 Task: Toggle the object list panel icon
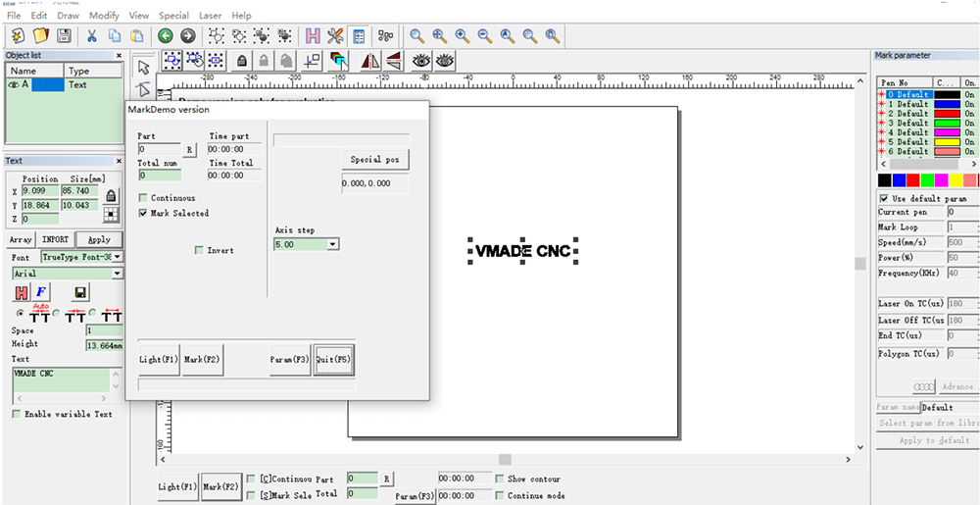pyautogui.click(x=359, y=35)
